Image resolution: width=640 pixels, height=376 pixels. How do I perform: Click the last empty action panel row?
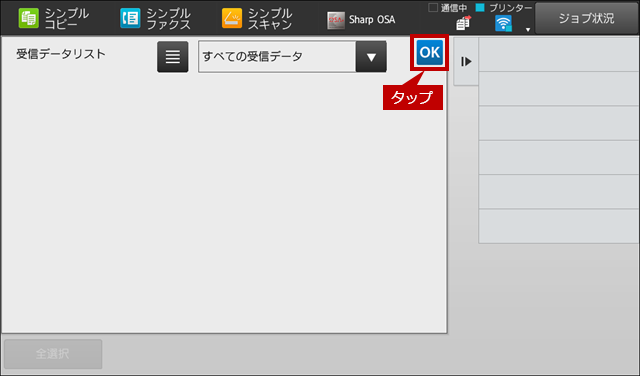click(559, 226)
